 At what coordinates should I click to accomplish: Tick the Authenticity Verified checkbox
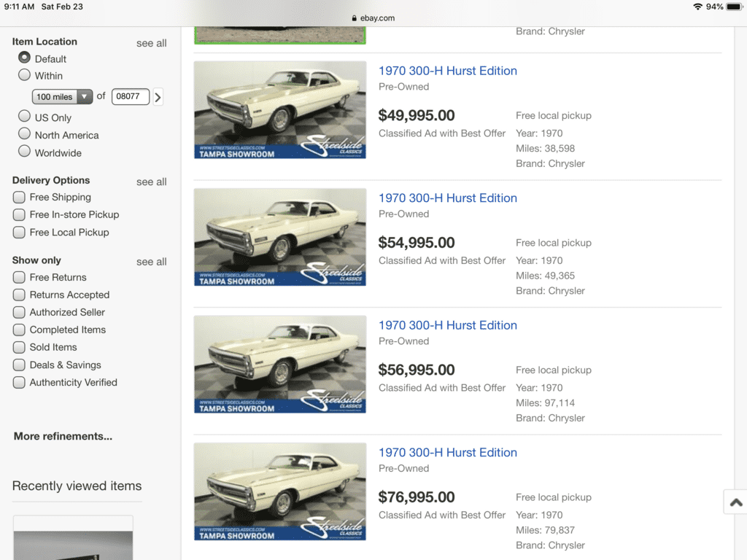(x=19, y=382)
